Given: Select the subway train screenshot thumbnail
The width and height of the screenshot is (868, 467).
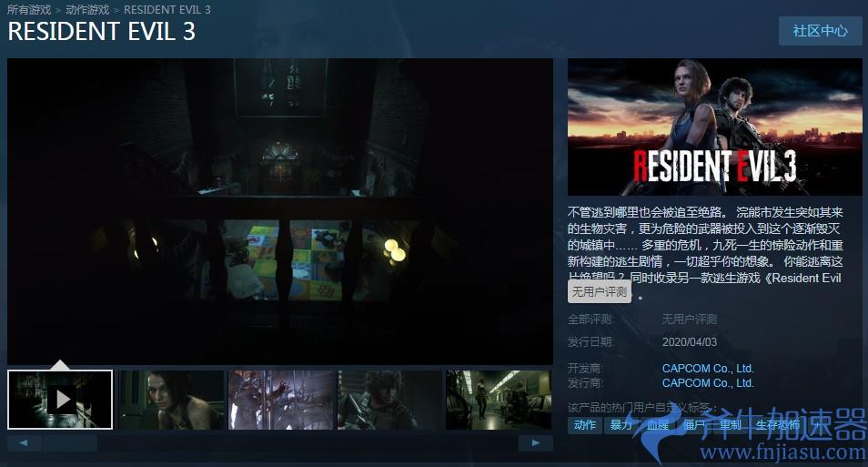Looking at the screenshot, I should pyautogui.click(x=499, y=400).
